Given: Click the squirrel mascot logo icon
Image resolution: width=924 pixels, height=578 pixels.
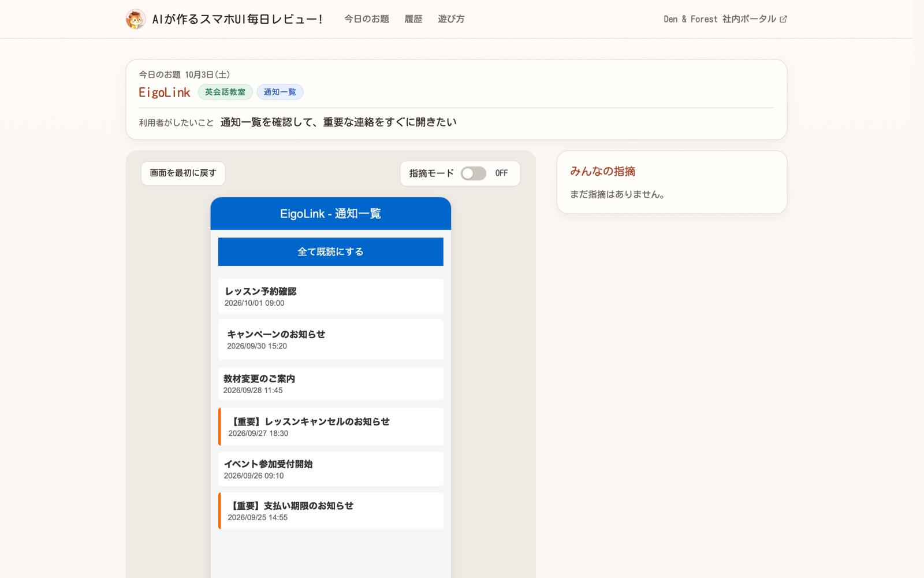Looking at the screenshot, I should tap(136, 19).
